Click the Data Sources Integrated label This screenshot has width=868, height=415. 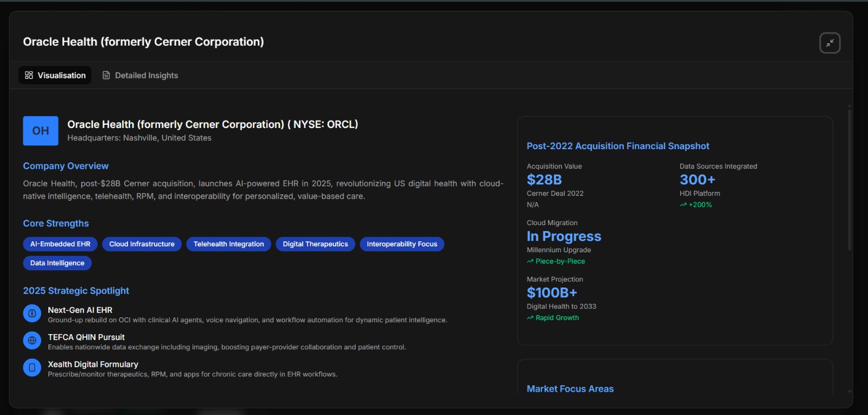click(718, 167)
